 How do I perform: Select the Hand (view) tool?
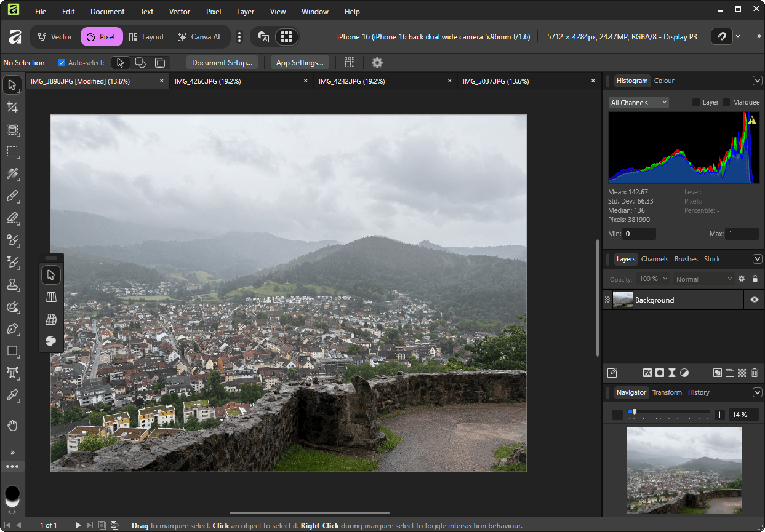coord(12,426)
